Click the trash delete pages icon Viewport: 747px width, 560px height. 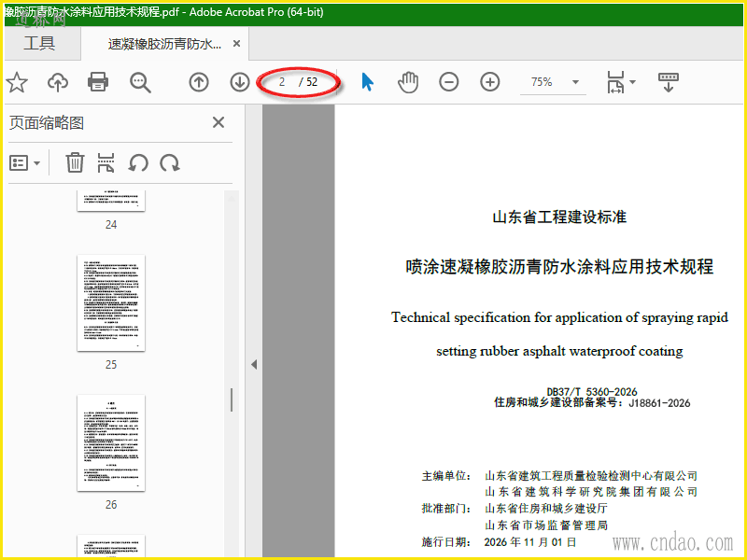(75, 162)
